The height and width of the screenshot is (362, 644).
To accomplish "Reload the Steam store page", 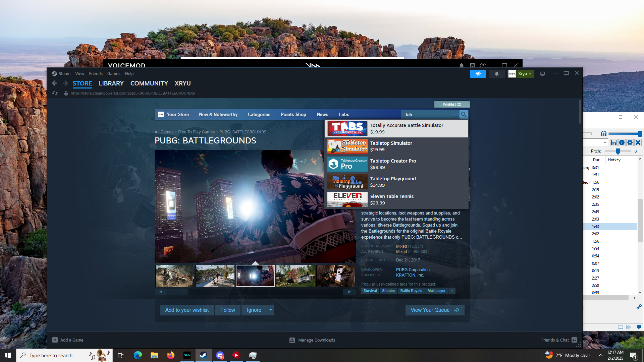I will click(55, 93).
